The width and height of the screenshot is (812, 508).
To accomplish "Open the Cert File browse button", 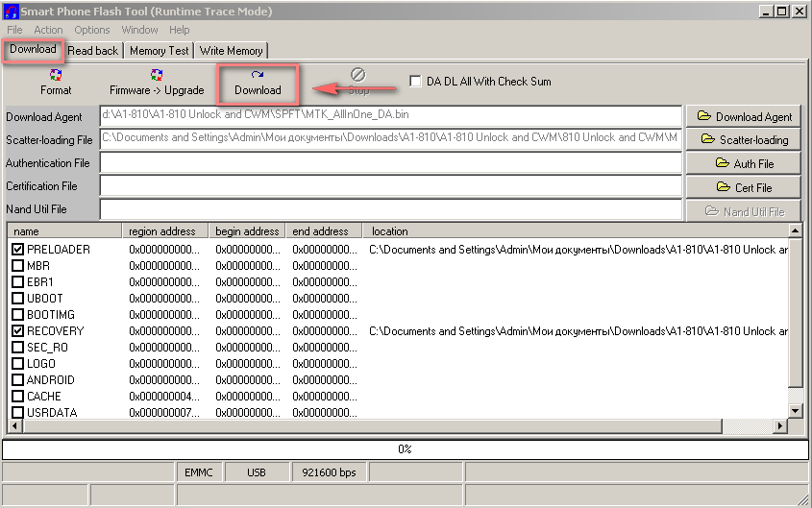I will [744, 188].
